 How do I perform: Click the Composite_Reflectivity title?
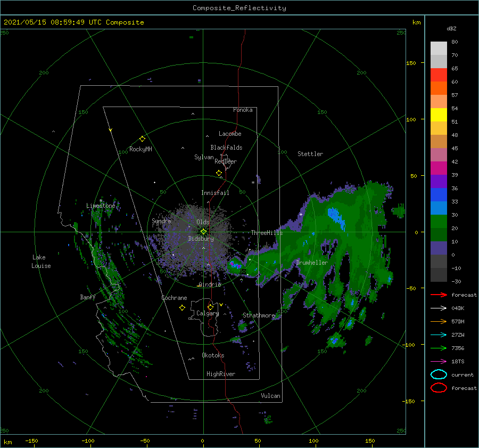point(239,8)
